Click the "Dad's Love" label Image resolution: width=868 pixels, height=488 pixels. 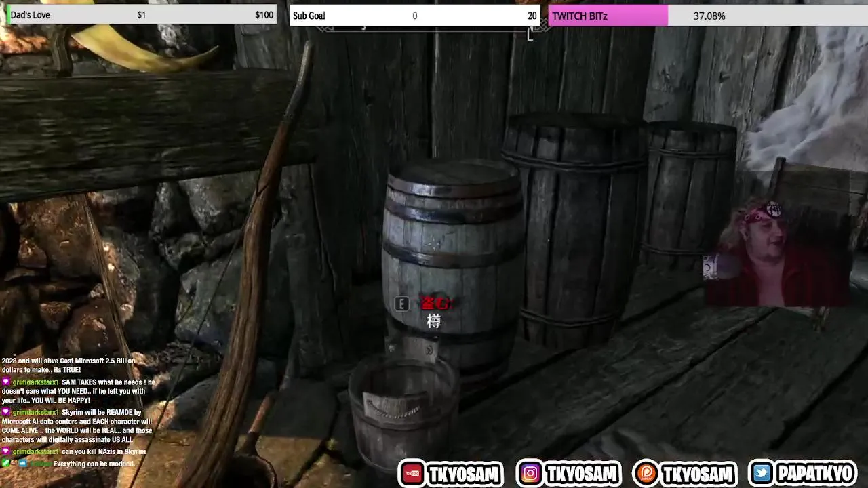click(x=30, y=15)
